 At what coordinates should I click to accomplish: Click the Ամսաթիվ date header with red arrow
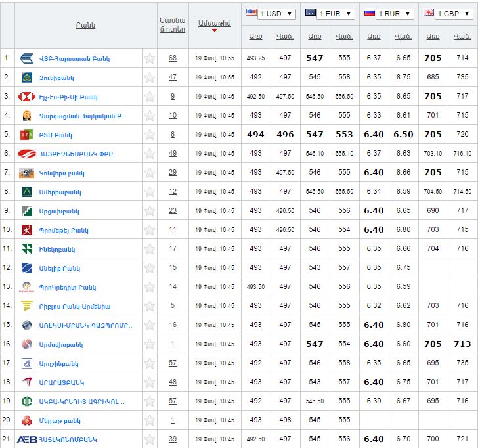pyautogui.click(x=214, y=24)
